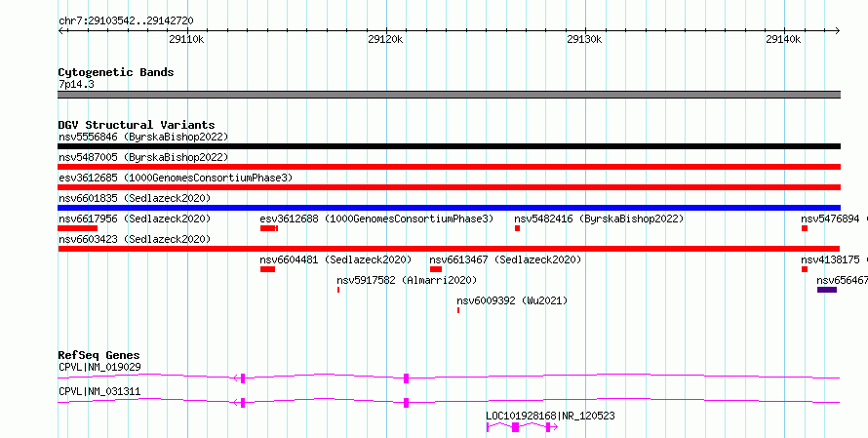Open the DGV Structural Variants track title

click(137, 125)
